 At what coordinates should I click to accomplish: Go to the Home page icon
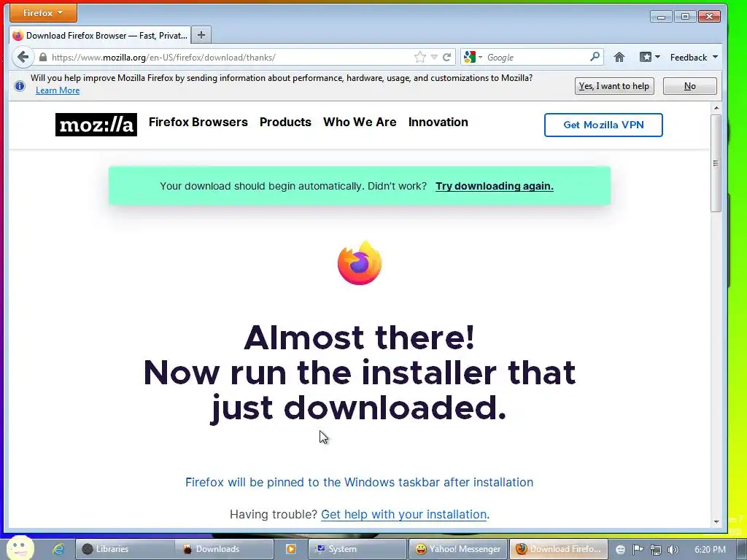point(619,57)
